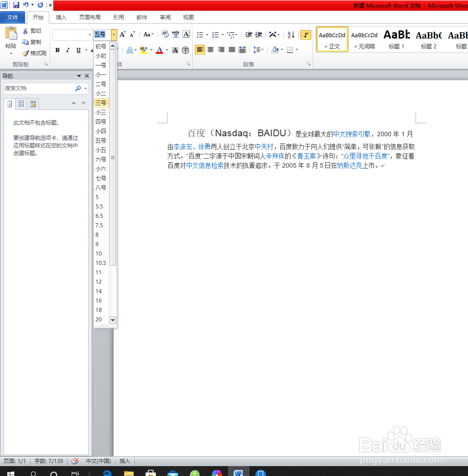Apply the 无间隔 (No Spacing) style
The image size is (468, 476).
(364, 39)
